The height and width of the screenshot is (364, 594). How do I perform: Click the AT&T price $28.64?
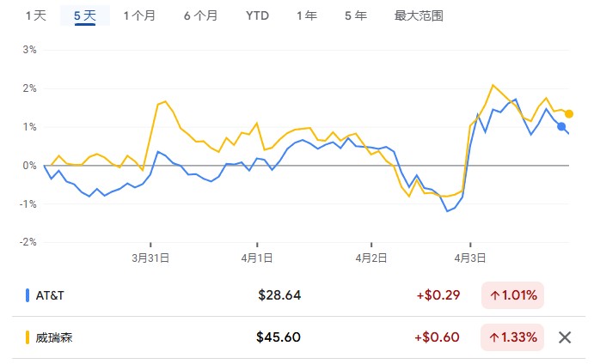pyautogui.click(x=279, y=295)
